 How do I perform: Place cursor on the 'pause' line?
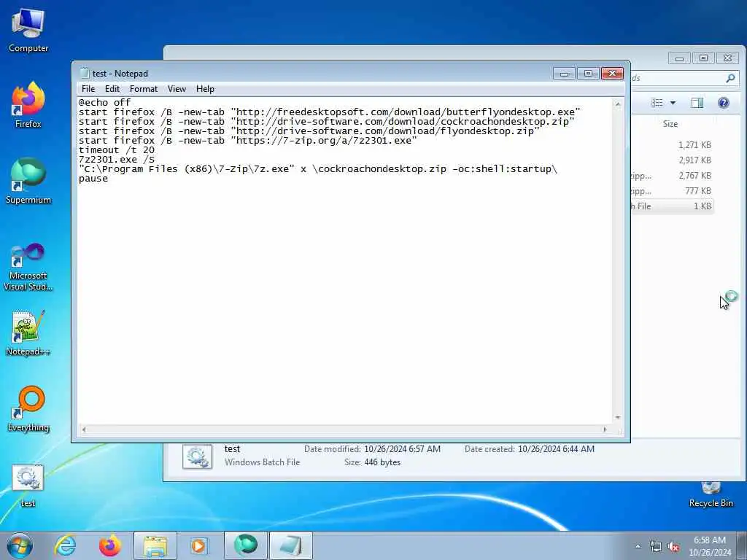tap(93, 179)
